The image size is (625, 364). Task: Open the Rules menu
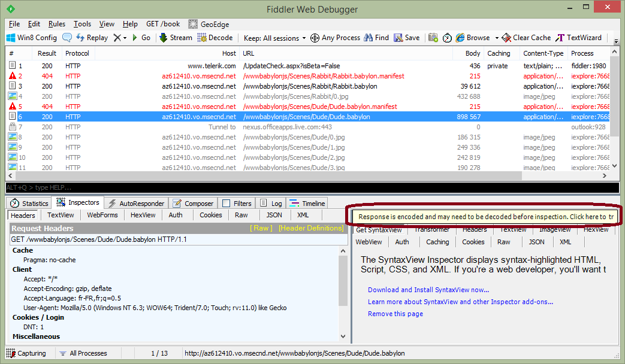pos(57,24)
